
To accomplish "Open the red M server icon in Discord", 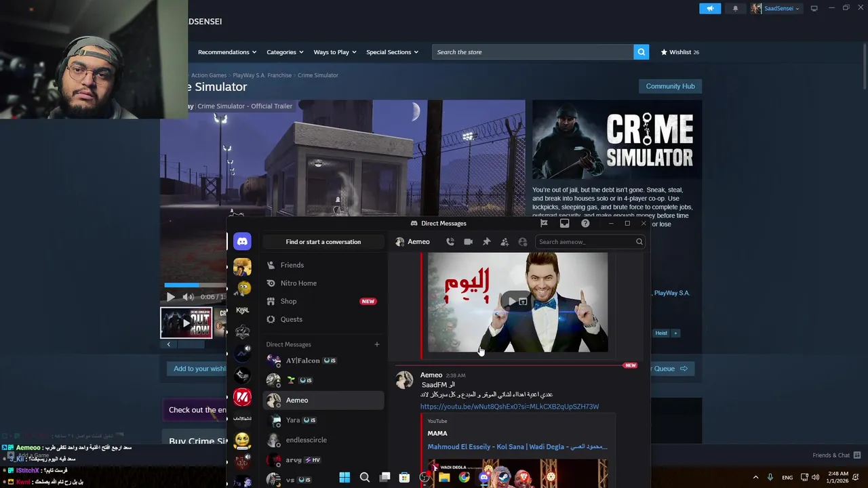I will coord(242,397).
